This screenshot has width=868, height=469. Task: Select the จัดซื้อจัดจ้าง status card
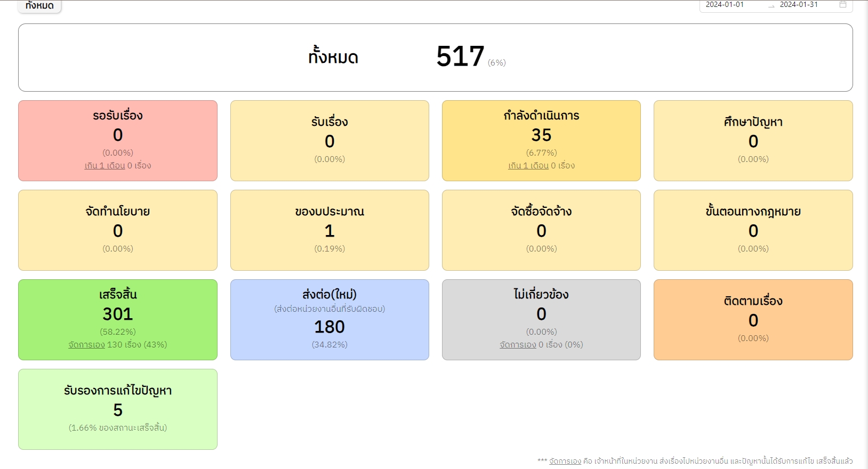pos(541,230)
